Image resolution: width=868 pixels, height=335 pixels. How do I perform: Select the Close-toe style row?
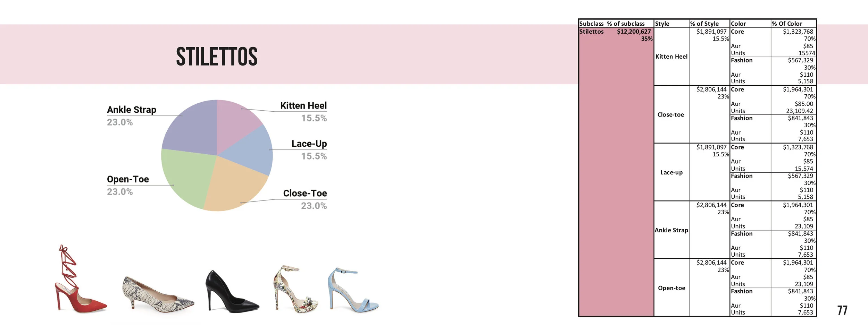click(x=671, y=114)
